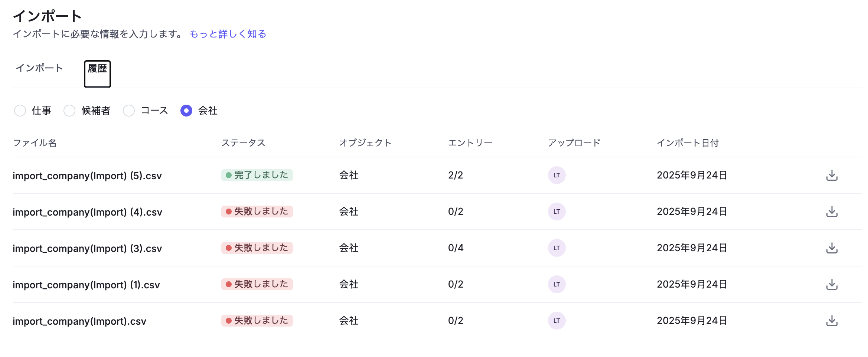Select the コース radio button

[129, 111]
